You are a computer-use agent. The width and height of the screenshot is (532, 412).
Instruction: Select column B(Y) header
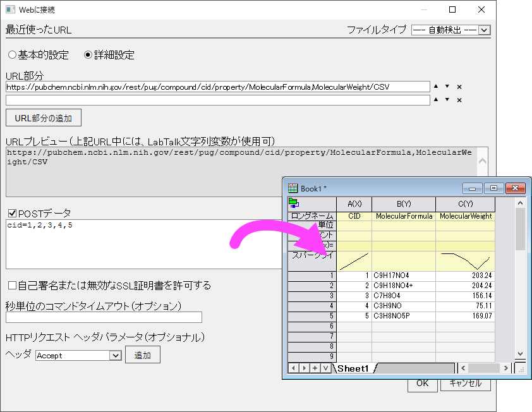[x=404, y=203]
